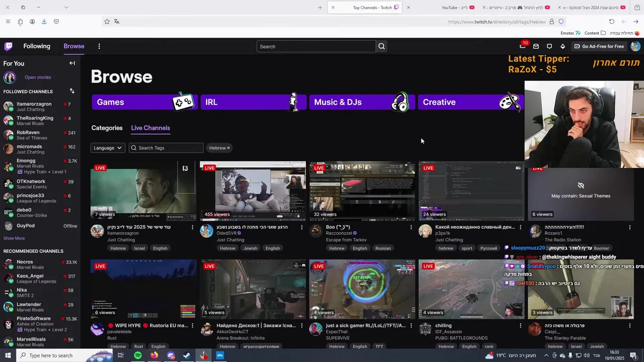Open the Games category banner

click(x=144, y=102)
